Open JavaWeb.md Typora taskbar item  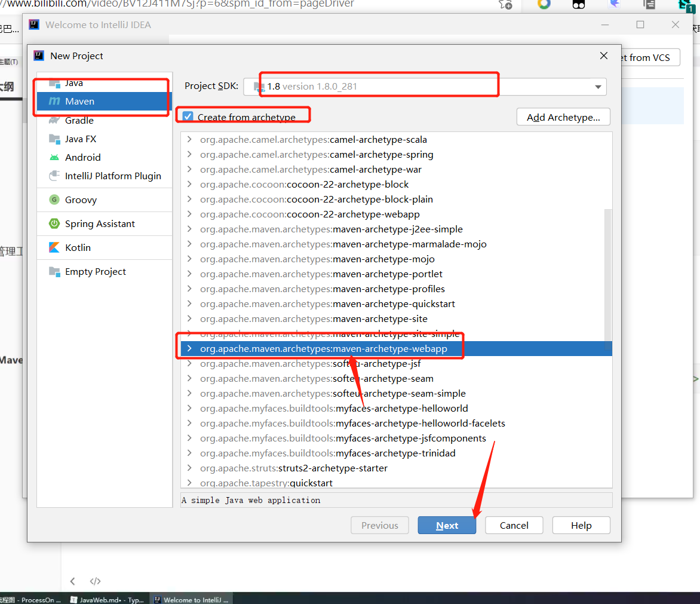coord(107,600)
